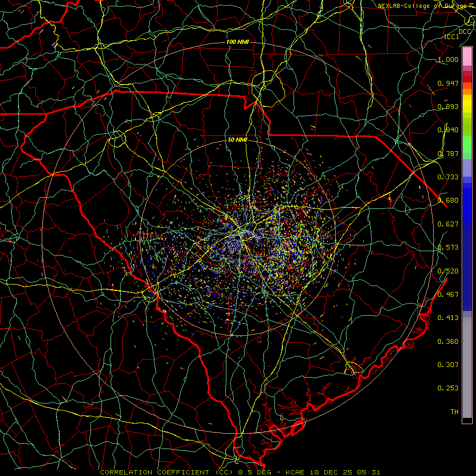
Task: Click the 0.467 legend value
Action: tap(448, 295)
